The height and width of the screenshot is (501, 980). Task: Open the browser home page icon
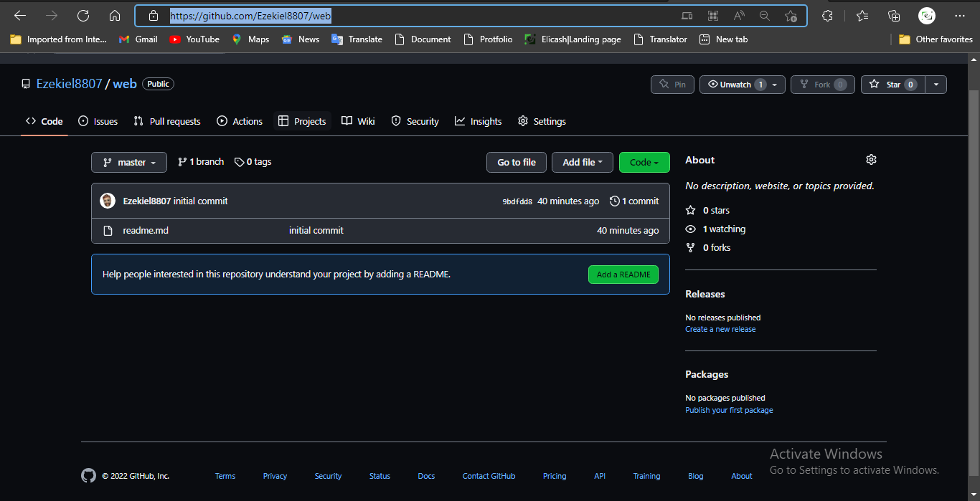pyautogui.click(x=115, y=16)
